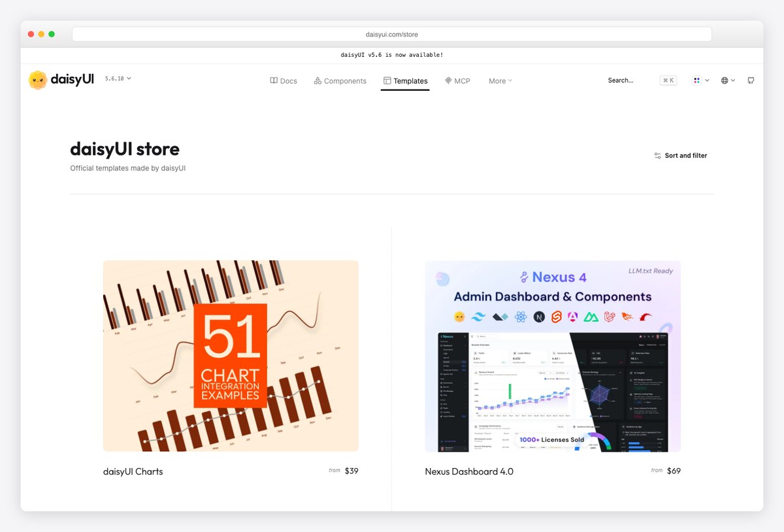Click the daisyUI Charts title link
784x532 pixels.
[x=133, y=471]
